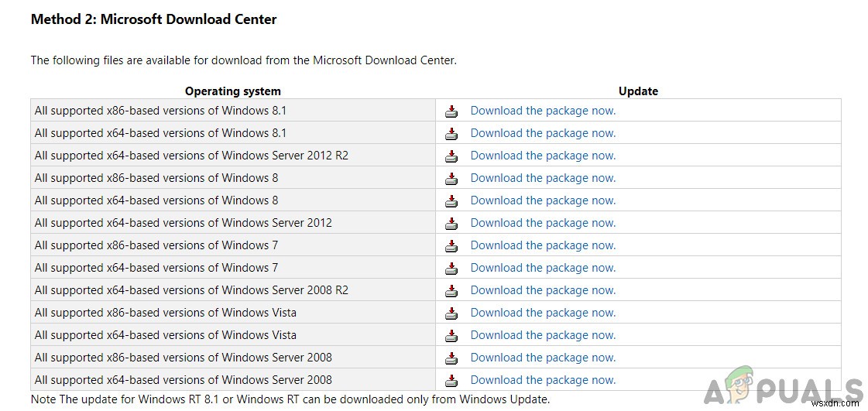Select 'All supported x64-based versions of Windows 7' cell
Viewport: 868px width, 411px height.
(x=233, y=268)
